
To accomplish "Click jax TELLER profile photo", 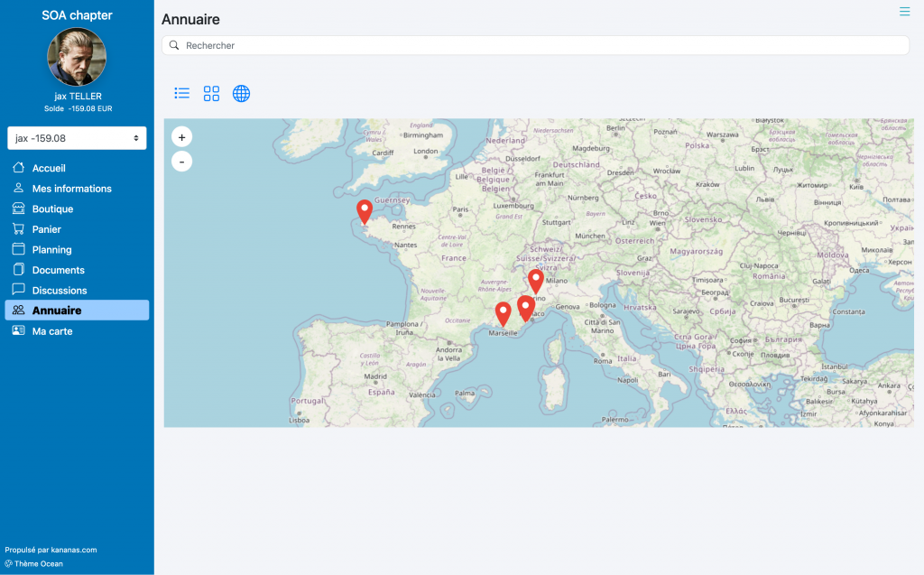I will [x=77, y=57].
